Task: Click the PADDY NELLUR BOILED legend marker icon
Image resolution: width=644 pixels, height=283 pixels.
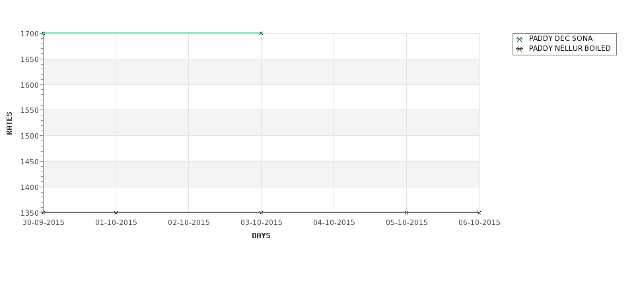Action: click(520, 49)
